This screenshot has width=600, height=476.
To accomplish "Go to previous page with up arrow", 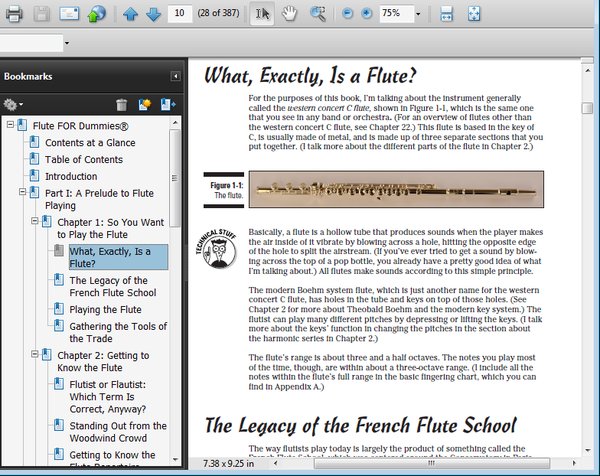I will click(130, 14).
